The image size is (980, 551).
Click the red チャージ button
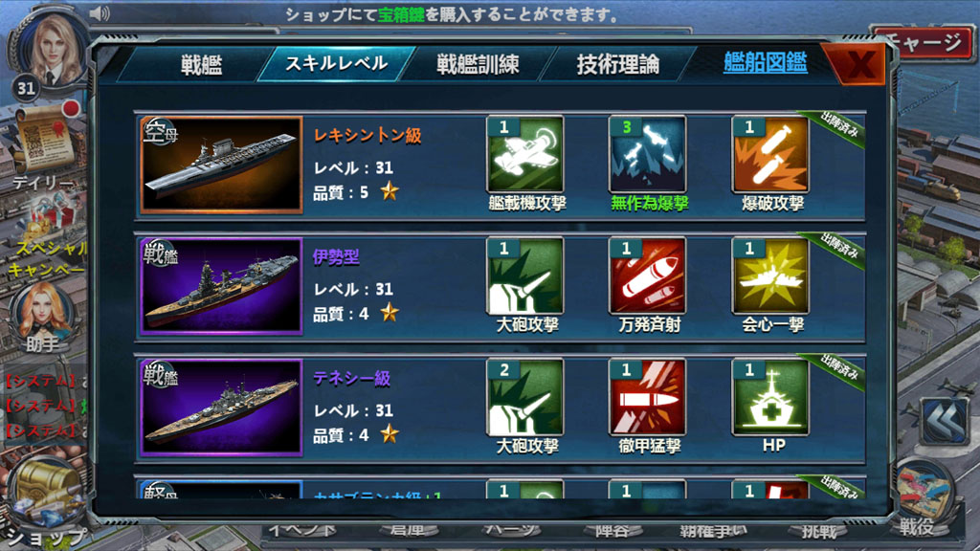pyautogui.click(x=925, y=42)
